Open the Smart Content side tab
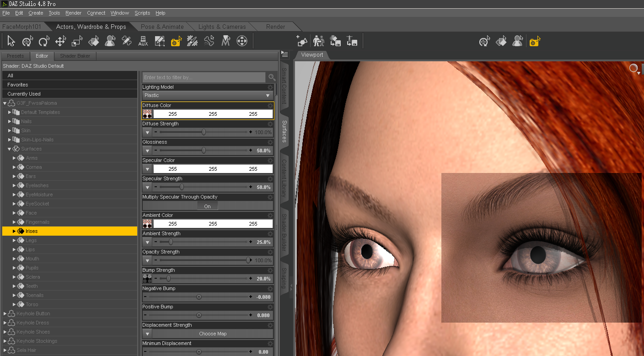 coord(284,86)
